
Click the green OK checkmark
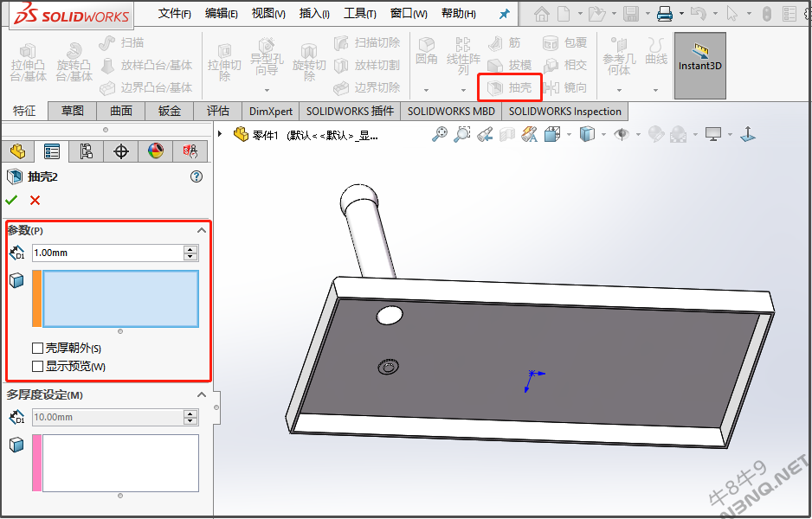pyautogui.click(x=11, y=201)
